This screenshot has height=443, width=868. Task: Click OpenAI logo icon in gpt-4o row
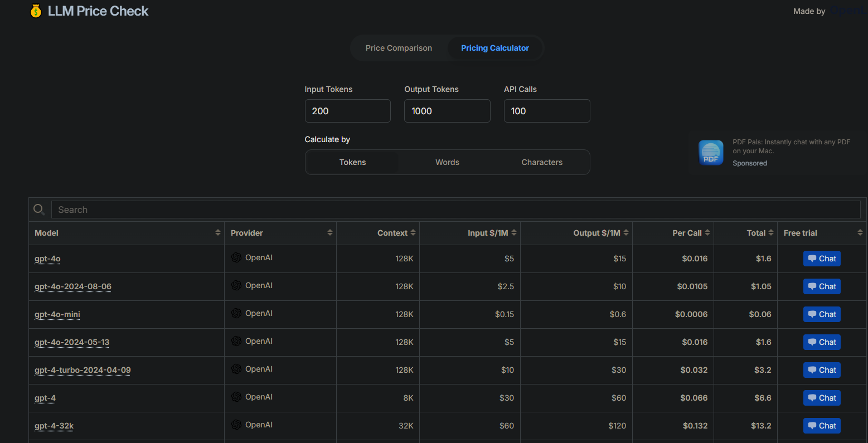[236, 257]
